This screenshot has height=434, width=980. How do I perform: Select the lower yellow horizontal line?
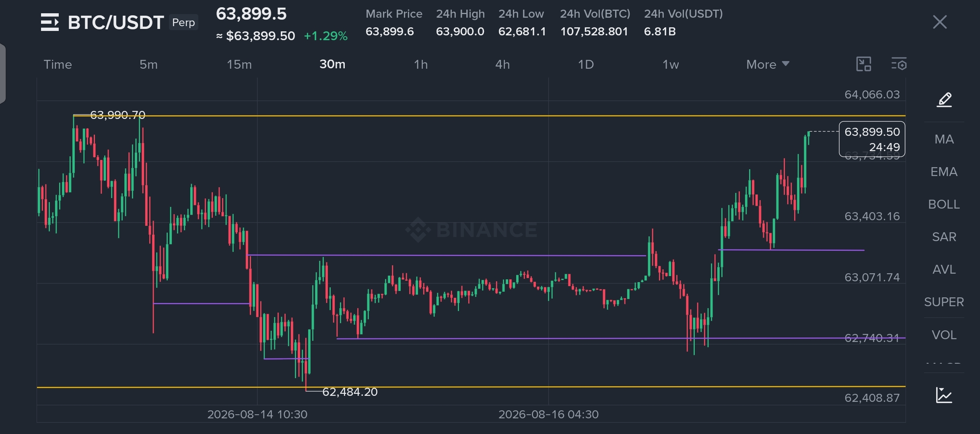[x=471, y=387]
